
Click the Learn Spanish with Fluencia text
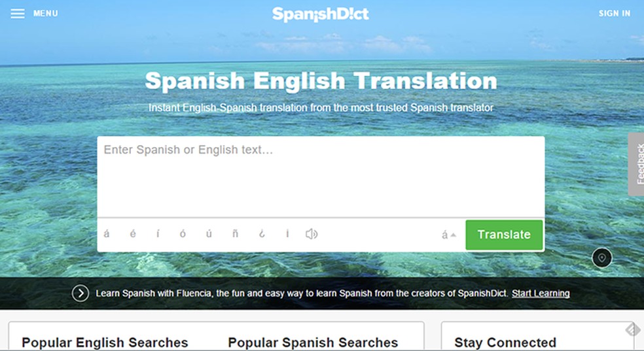[302, 293]
